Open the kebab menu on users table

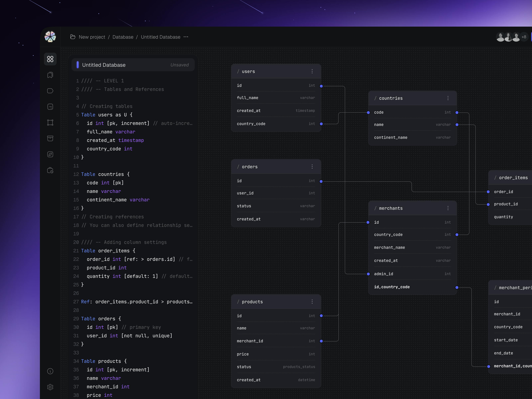tap(312, 71)
